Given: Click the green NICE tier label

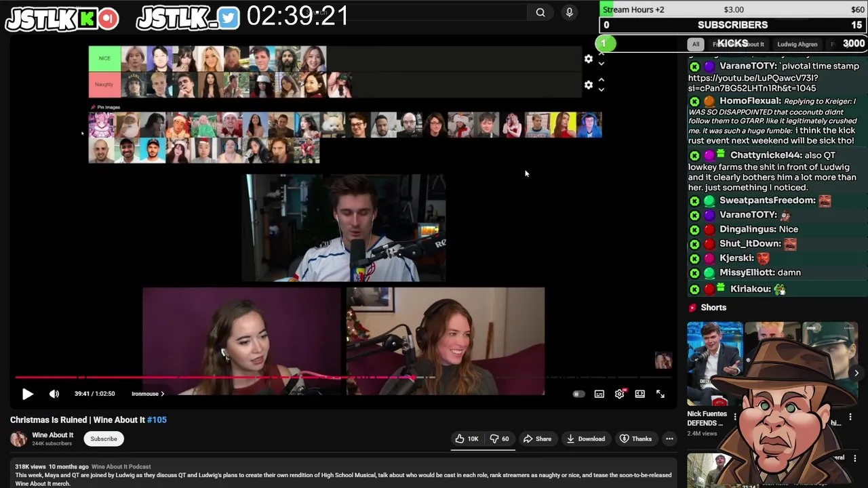Looking at the screenshot, I should [x=104, y=58].
